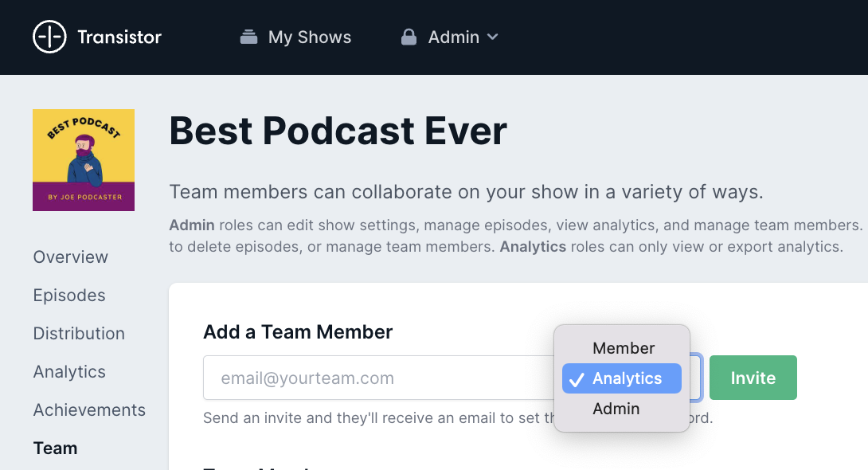Screen dimensions: 868x470
Task: Open the Episodes section
Action: [69, 296]
